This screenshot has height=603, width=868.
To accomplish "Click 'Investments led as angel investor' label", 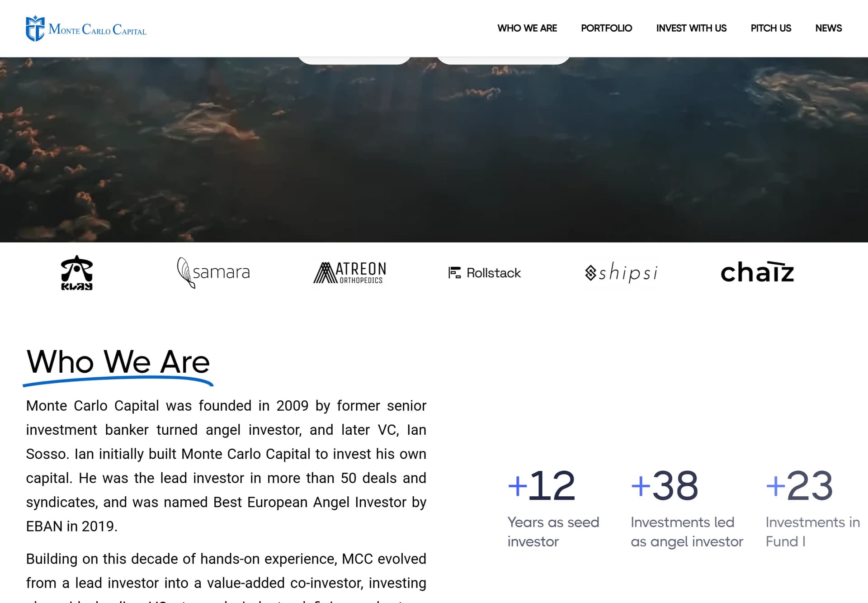I will pyautogui.click(x=687, y=532).
